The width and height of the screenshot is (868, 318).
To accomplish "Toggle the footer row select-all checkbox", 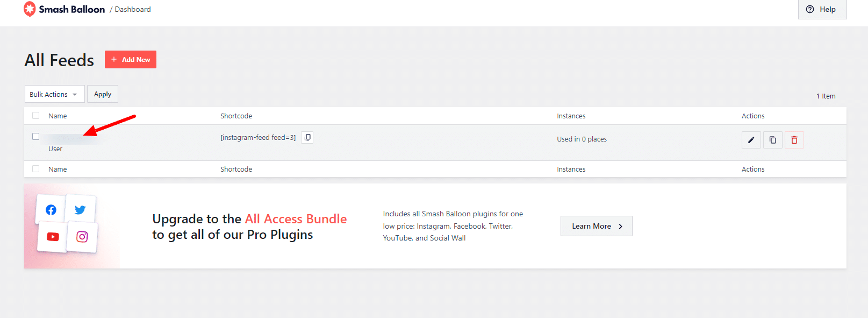I will (36, 169).
